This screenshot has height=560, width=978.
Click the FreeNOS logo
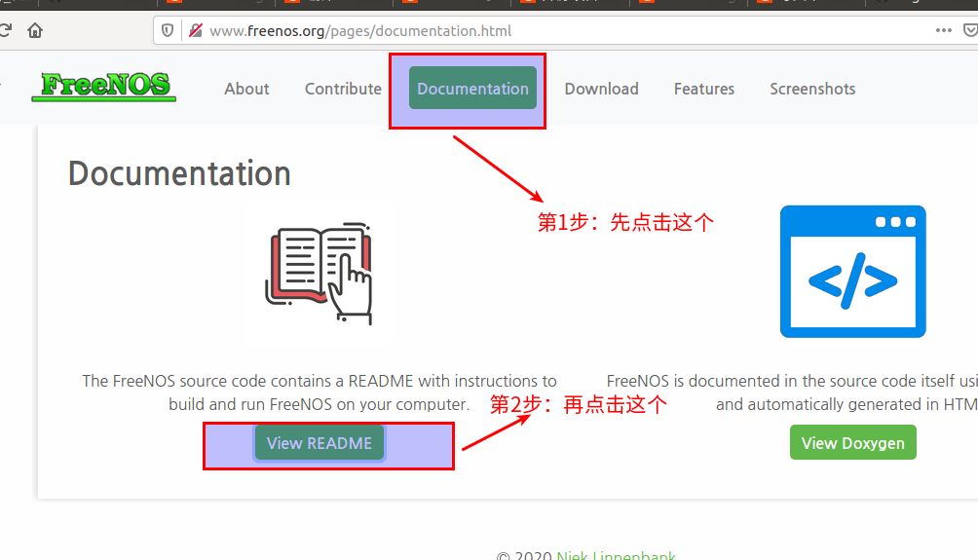(104, 86)
